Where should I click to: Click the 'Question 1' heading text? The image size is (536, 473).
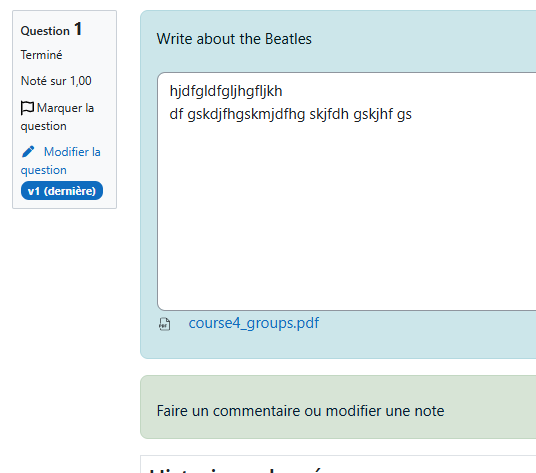point(51,30)
